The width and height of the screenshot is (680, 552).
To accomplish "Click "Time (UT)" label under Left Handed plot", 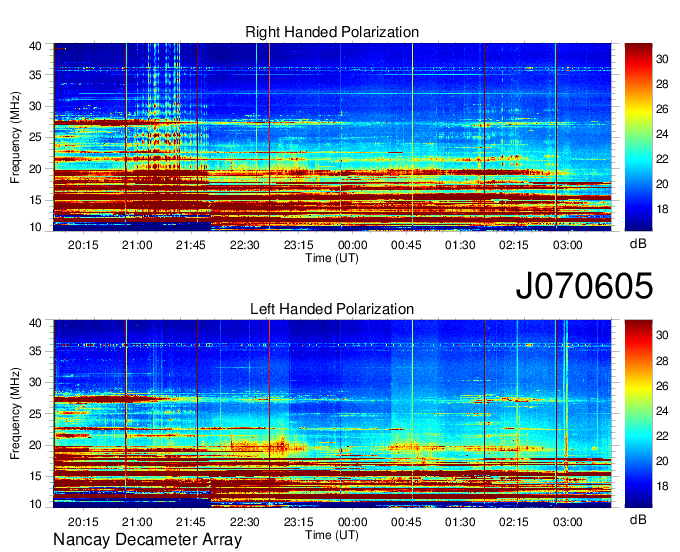I will coord(332,535).
